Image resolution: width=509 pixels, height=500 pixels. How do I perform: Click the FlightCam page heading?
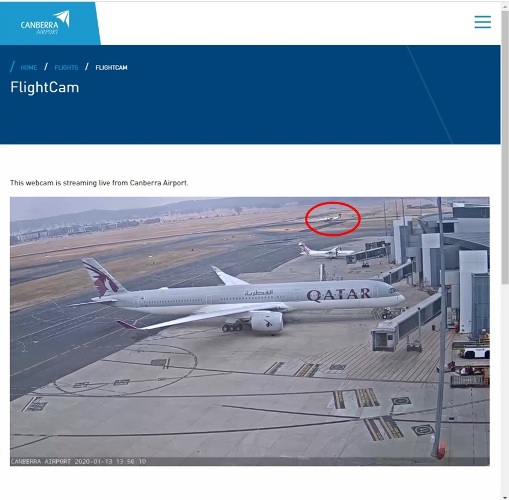click(x=45, y=87)
